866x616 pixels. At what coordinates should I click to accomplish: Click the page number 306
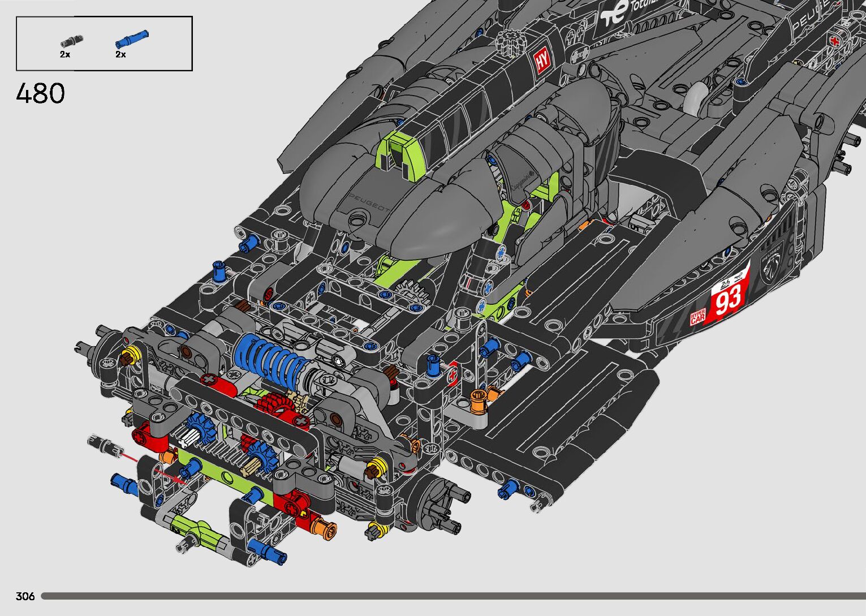click(x=25, y=596)
